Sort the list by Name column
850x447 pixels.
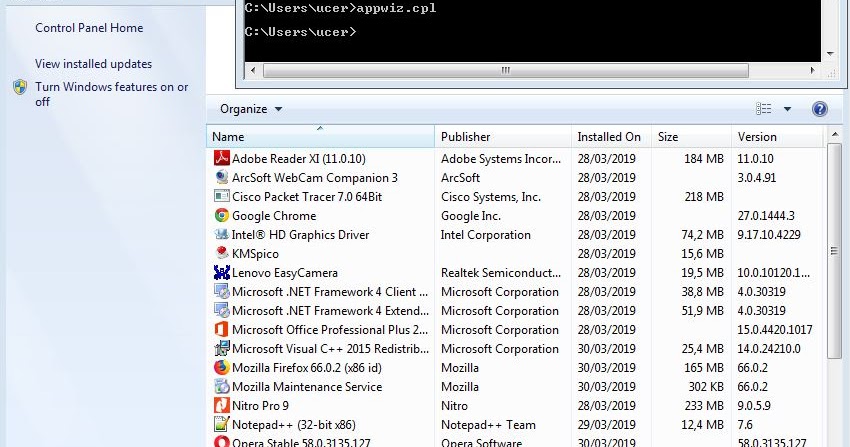tap(320, 137)
